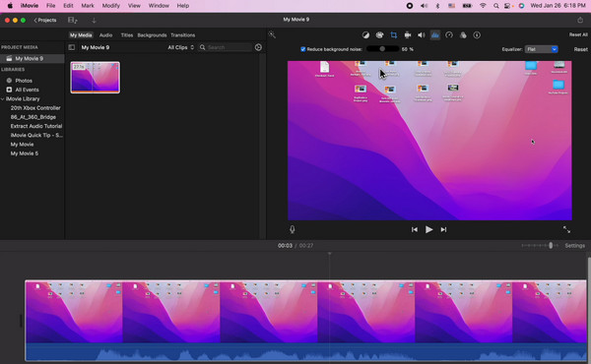The height and width of the screenshot is (364, 591).
Task: Click the media search field
Action: tap(226, 47)
